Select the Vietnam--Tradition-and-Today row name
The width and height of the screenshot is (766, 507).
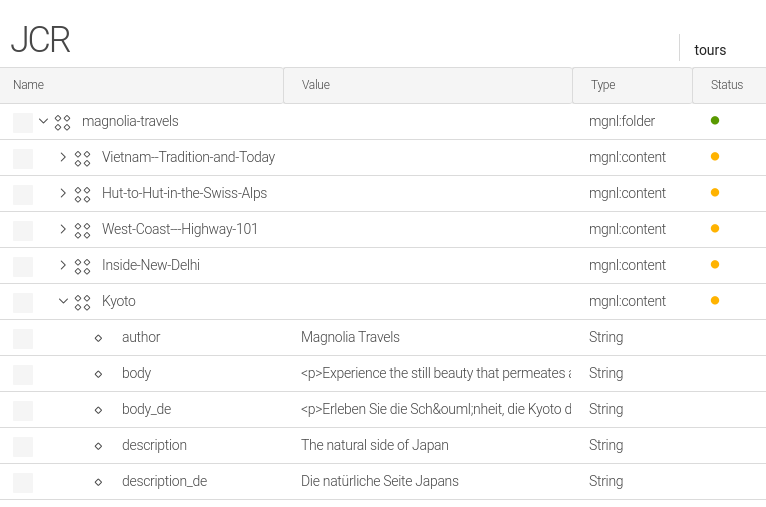189,157
